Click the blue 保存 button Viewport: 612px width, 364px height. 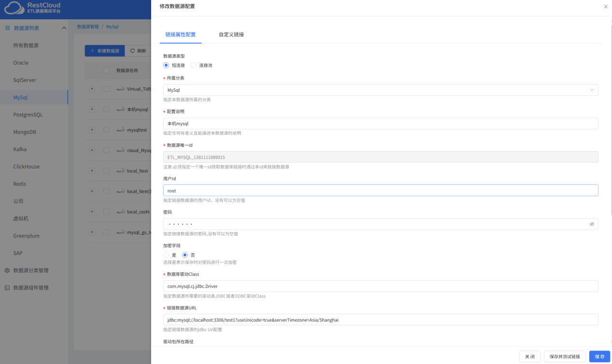point(600,356)
